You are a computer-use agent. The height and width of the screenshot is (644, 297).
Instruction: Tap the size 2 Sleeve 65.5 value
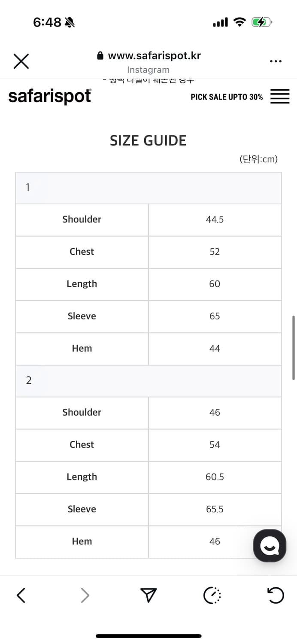point(215,509)
